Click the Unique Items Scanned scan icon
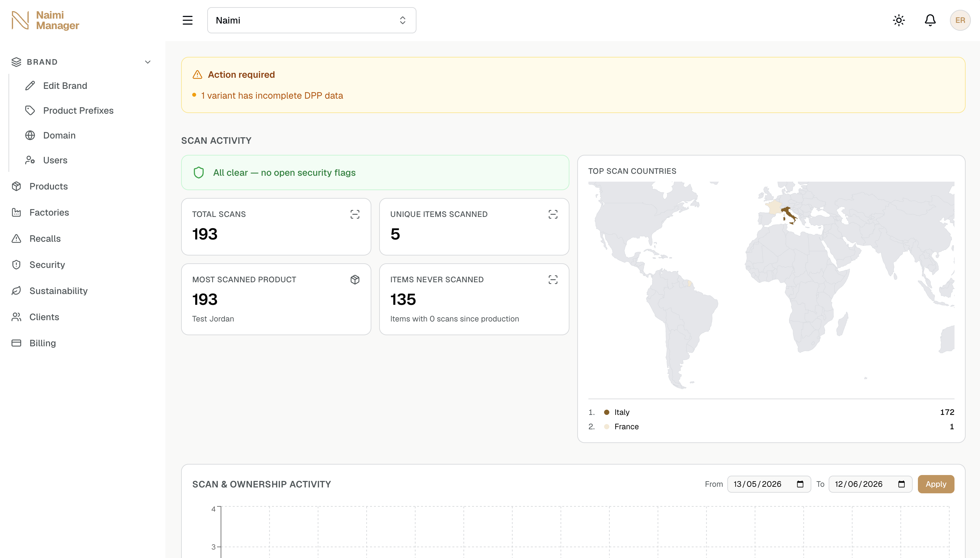 coord(552,214)
